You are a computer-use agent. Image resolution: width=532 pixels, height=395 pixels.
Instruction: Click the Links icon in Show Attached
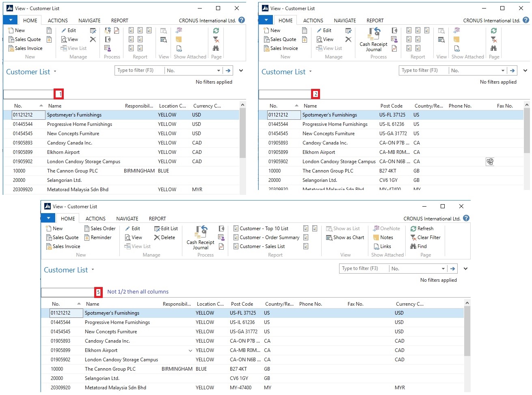point(376,247)
